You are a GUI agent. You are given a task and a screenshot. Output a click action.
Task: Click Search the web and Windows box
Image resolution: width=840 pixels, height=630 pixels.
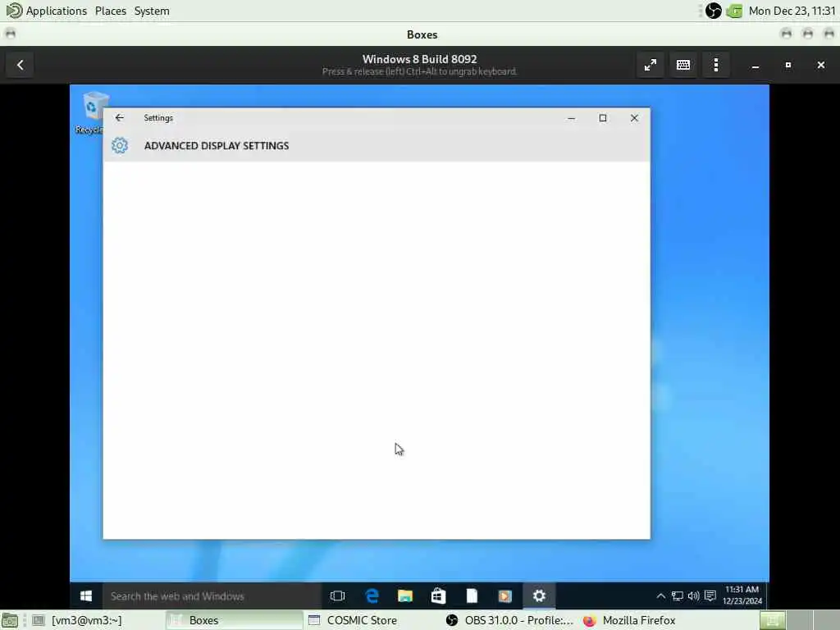coord(212,596)
